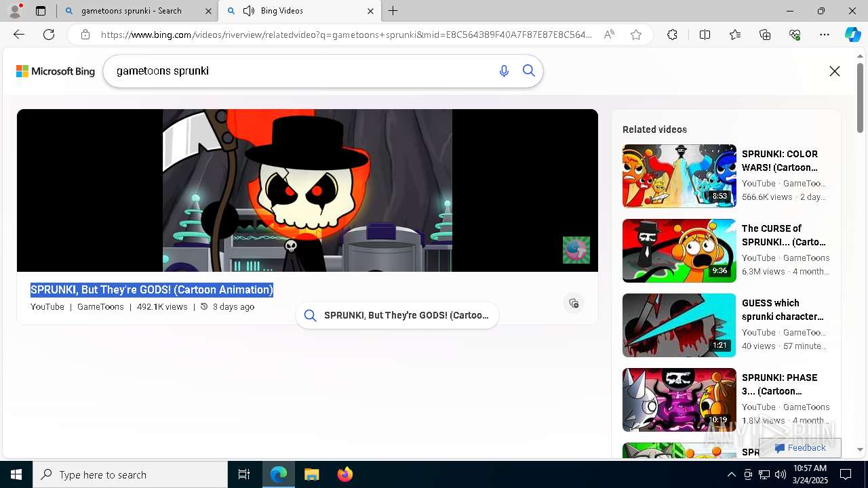Switch to the 'gametoons sprunki - Search' tab
This screenshot has width=868, height=488.
pos(137,11)
